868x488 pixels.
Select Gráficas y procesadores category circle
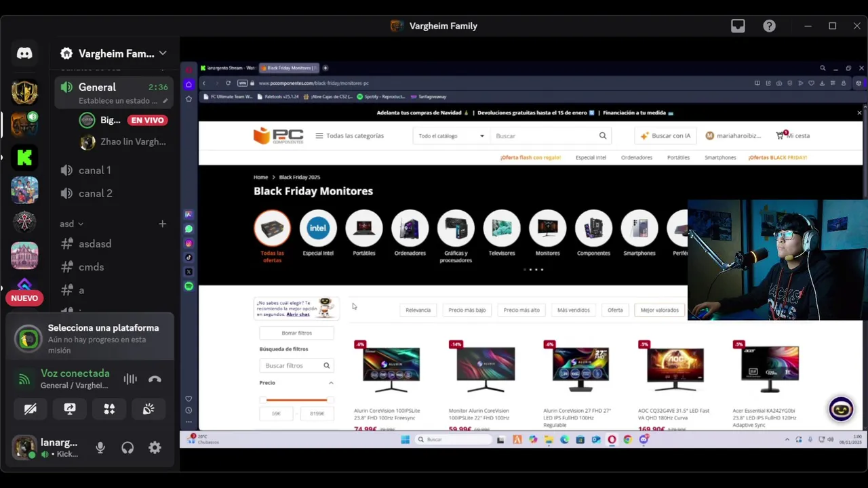(x=456, y=228)
